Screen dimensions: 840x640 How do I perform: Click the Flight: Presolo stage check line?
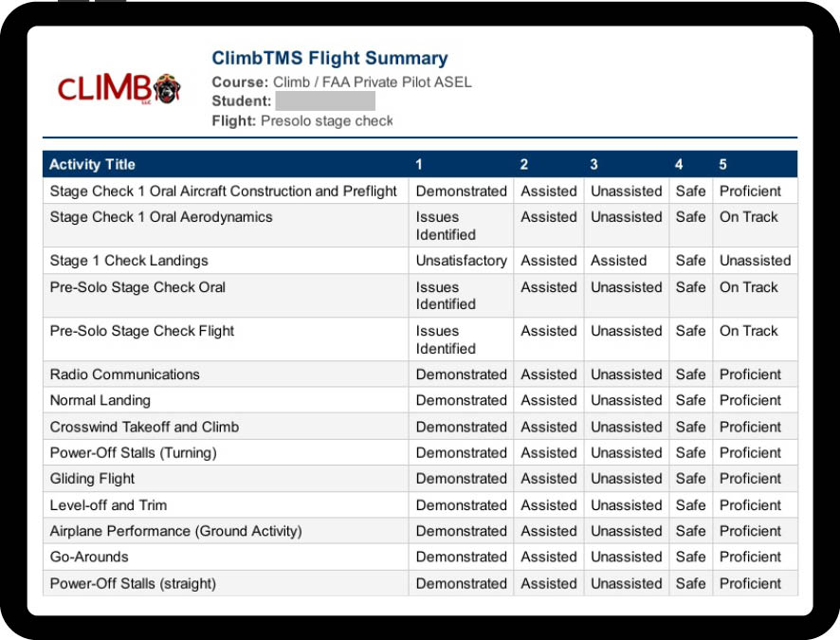click(302, 120)
